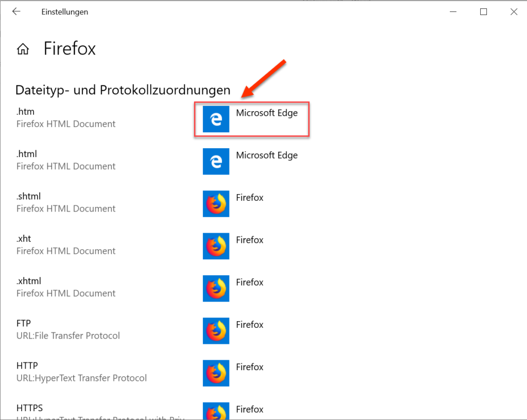Click the .shtml file type text

[29, 196]
